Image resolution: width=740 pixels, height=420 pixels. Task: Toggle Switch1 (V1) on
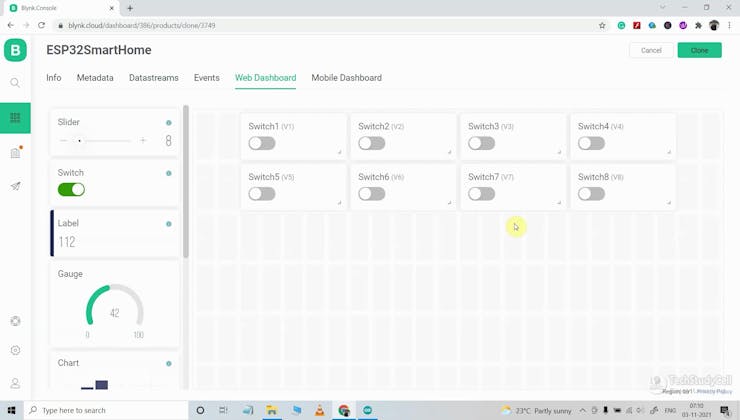[262, 143]
